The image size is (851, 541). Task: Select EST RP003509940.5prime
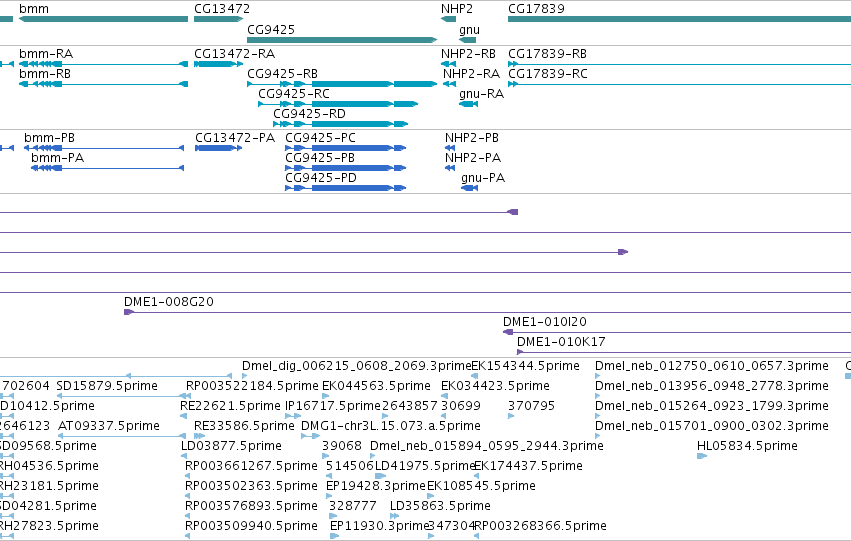point(251,526)
